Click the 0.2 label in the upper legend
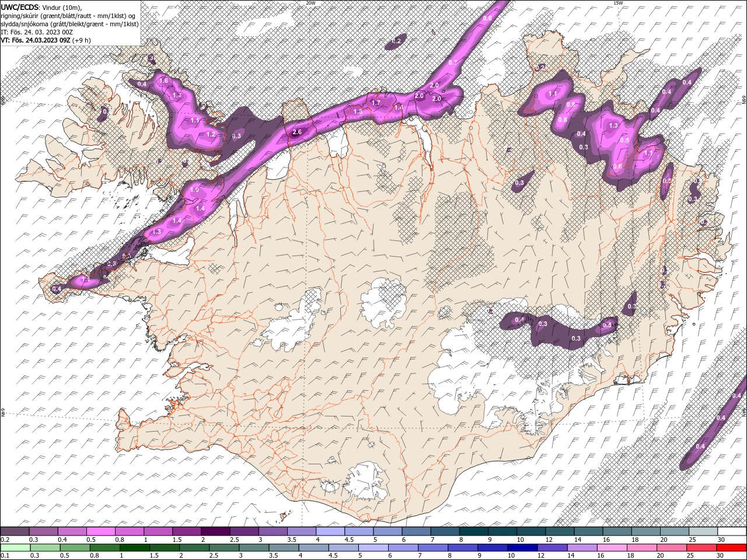 coord(5,540)
